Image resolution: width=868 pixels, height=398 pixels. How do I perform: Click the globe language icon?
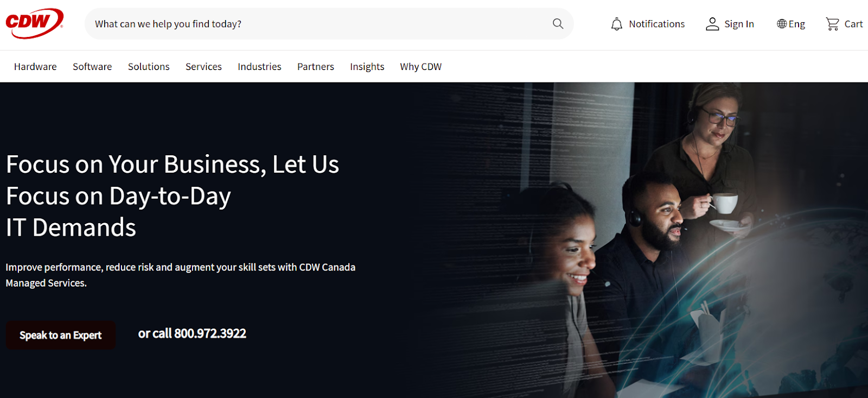pyautogui.click(x=782, y=24)
